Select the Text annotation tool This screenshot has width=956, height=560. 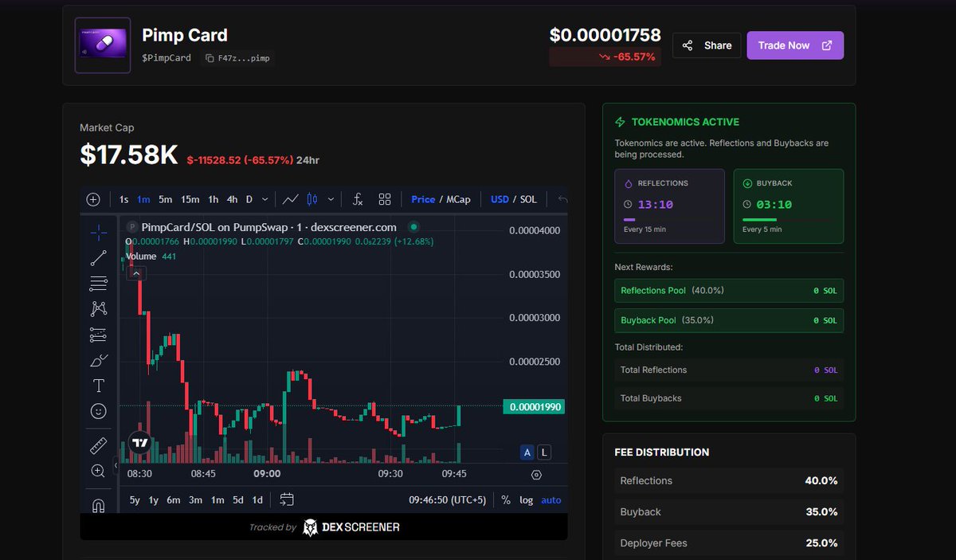pos(98,385)
